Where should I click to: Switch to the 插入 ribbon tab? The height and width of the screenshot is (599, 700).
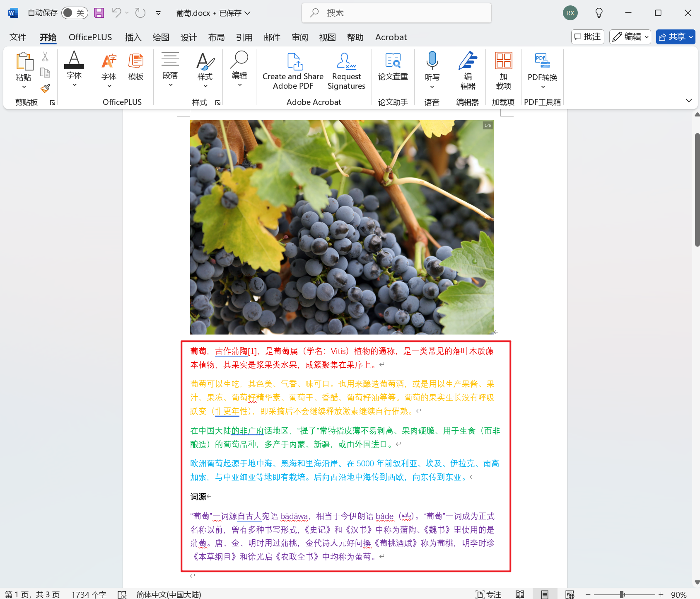pyautogui.click(x=133, y=37)
